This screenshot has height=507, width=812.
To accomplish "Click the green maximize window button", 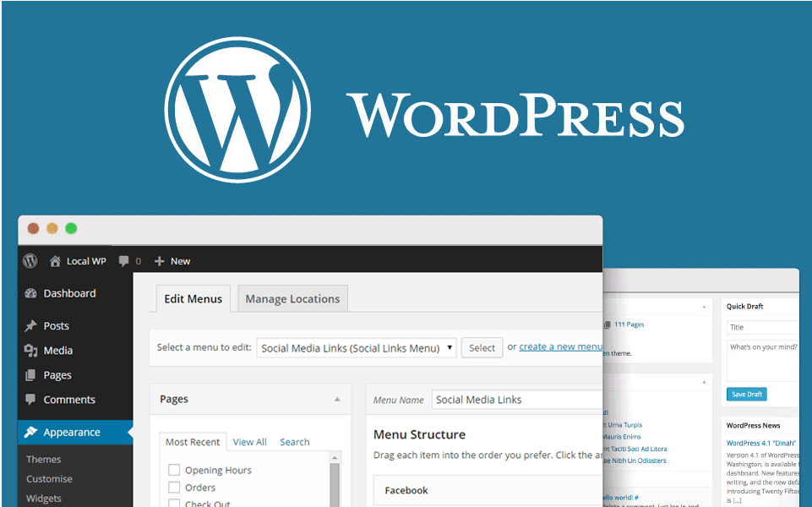I will pos(71,228).
